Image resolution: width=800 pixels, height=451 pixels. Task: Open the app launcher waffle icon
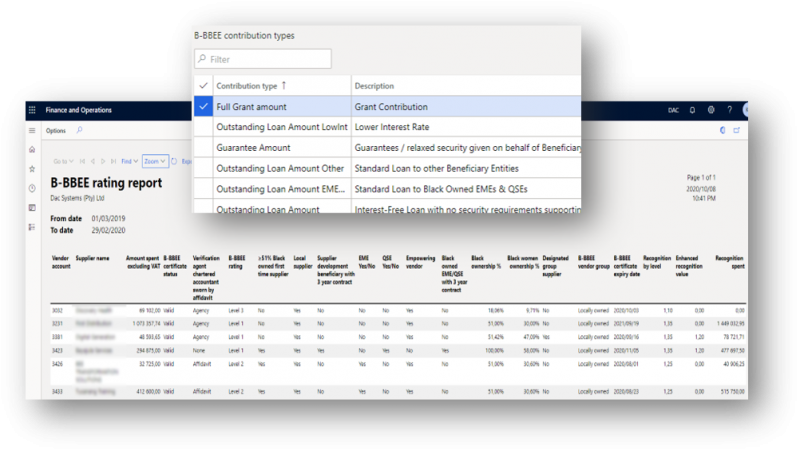[x=33, y=109]
